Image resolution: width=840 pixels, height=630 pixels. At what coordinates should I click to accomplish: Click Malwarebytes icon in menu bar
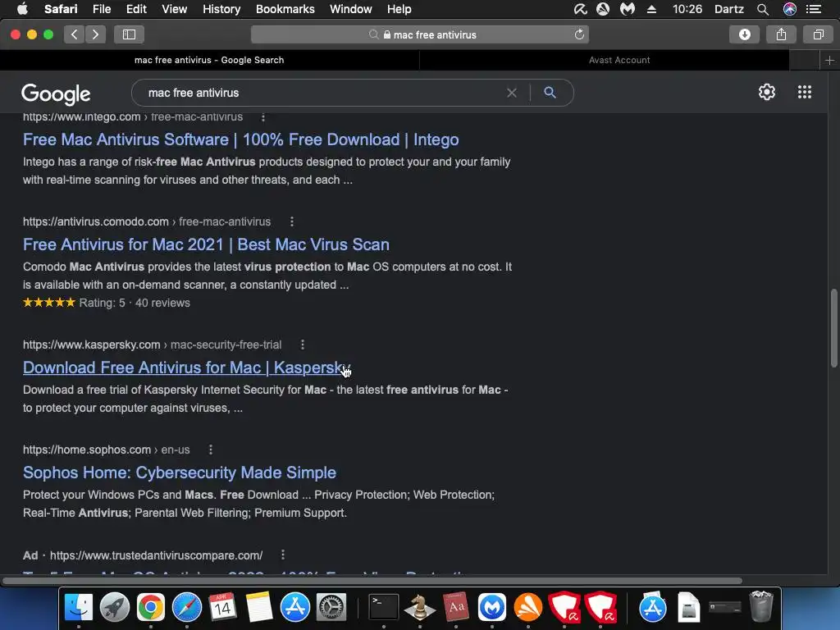click(628, 9)
